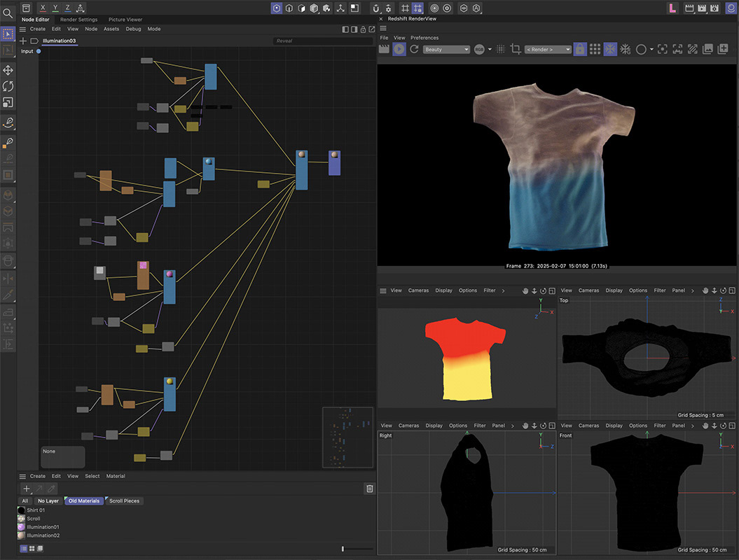Click the Reveal search field
Screen dimensions: 739x560
pyautogui.click(x=323, y=41)
